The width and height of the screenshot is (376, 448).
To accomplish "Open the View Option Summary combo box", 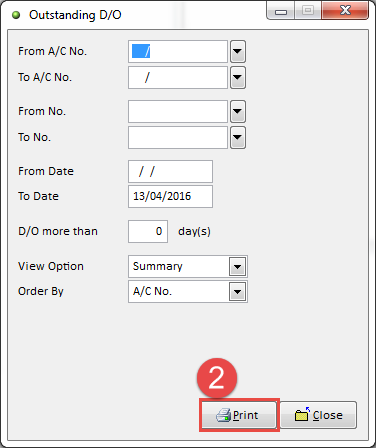I will coord(188,266).
